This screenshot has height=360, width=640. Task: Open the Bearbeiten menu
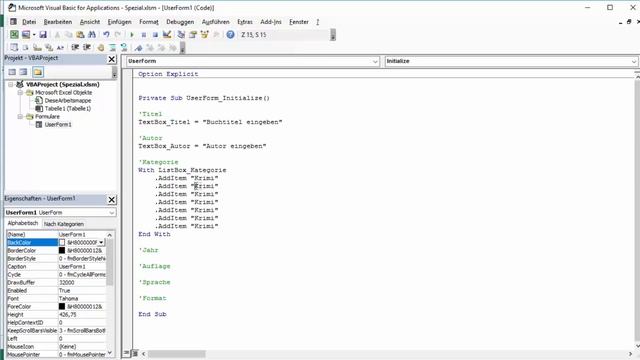click(58, 22)
